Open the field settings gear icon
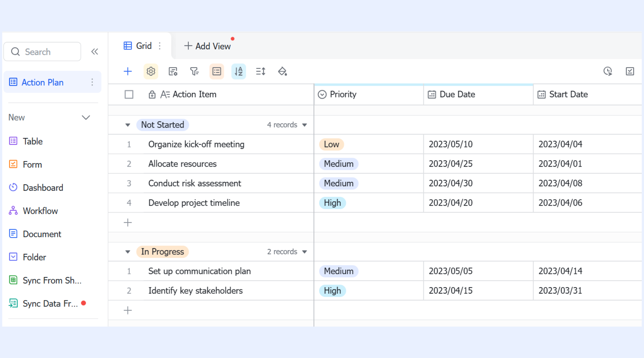Image resolution: width=644 pixels, height=358 pixels. pyautogui.click(x=151, y=71)
